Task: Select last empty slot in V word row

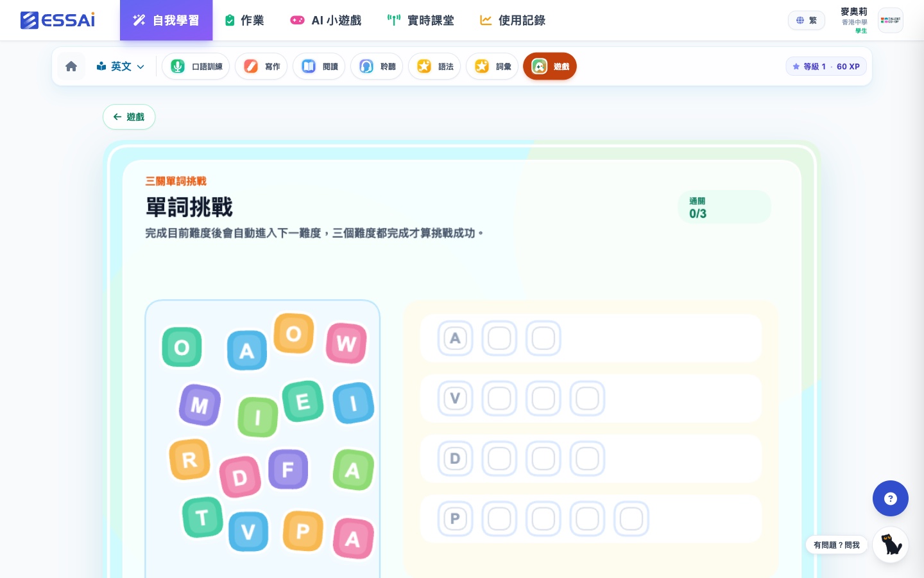Action: [587, 399]
